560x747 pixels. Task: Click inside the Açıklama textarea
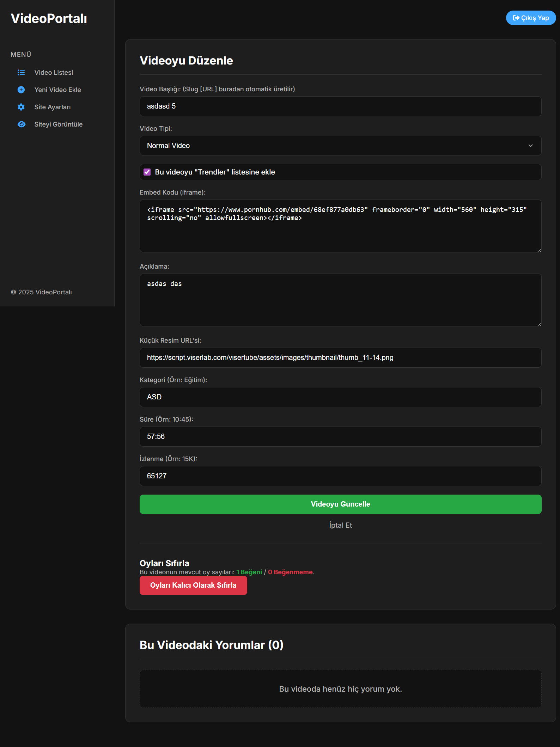tap(340, 300)
